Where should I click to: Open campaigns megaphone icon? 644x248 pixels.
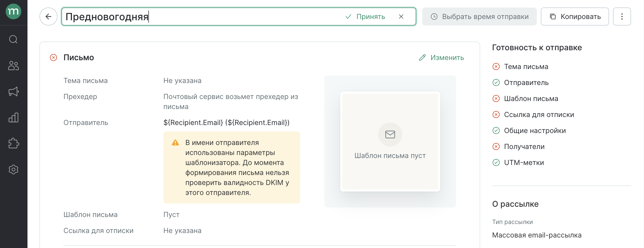13,91
